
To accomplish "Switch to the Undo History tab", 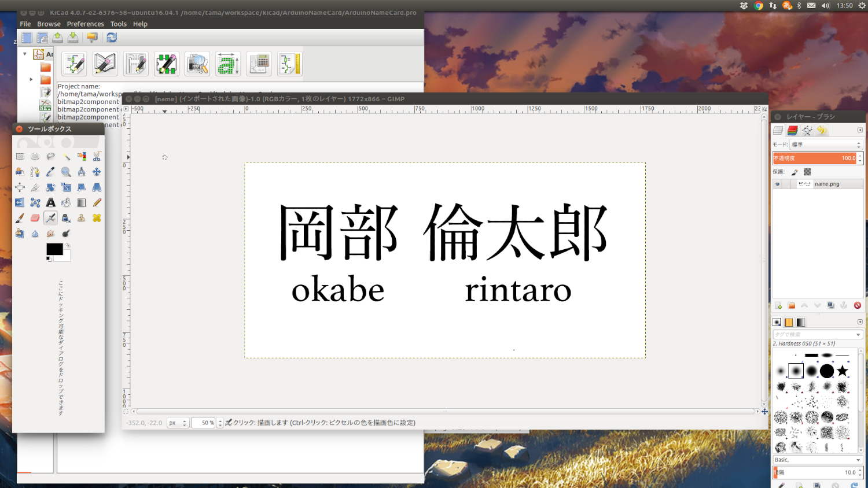I will 822,130.
